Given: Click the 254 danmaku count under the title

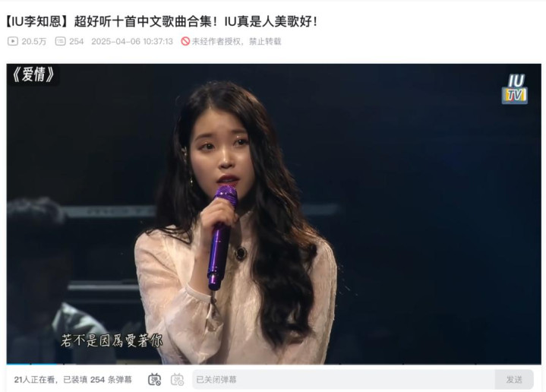Looking at the screenshot, I should click(x=76, y=42).
